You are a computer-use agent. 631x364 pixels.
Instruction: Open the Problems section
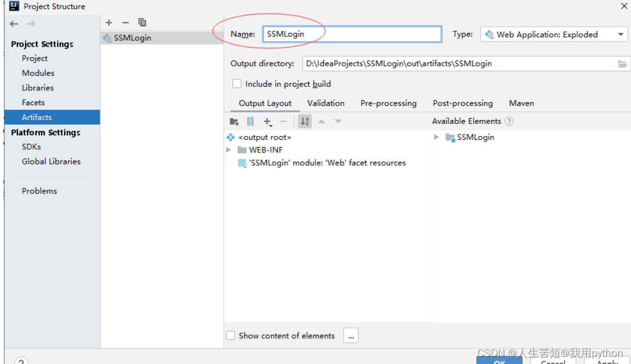click(x=39, y=191)
